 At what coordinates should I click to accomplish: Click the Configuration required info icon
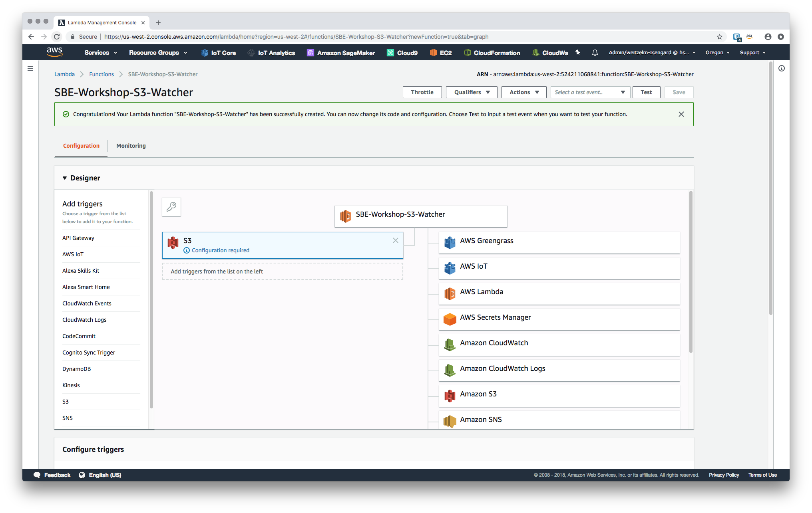click(x=187, y=250)
